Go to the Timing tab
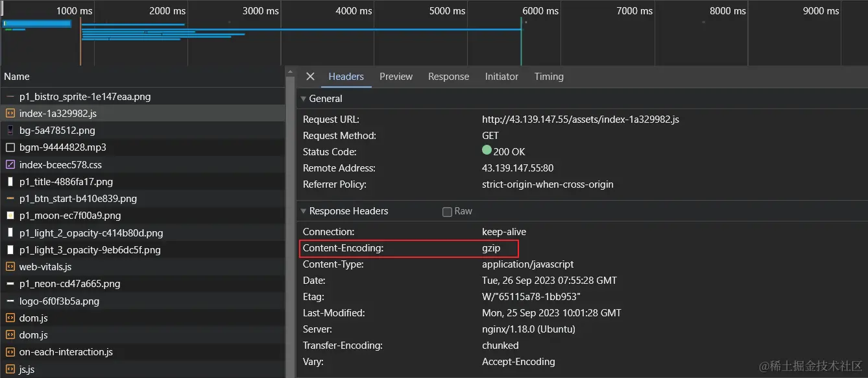 pos(549,77)
